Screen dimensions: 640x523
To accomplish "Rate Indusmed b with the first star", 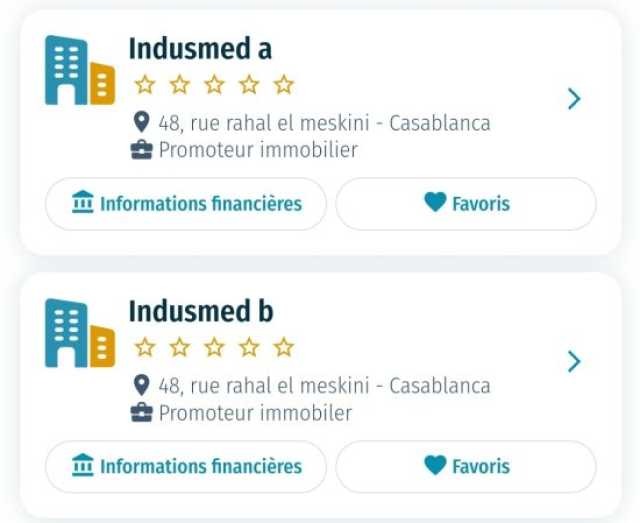I will pyautogui.click(x=145, y=348).
